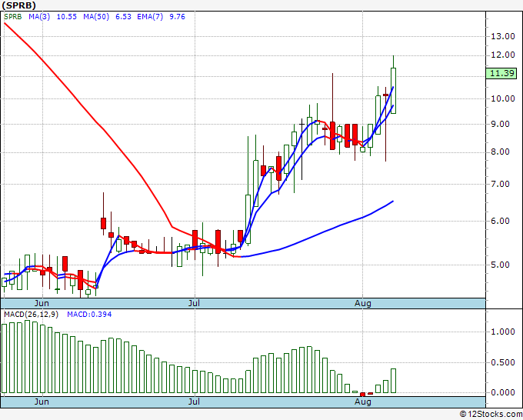Click the 12.00 price axis label
This screenshot has width=523, height=420.
[503, 55]
